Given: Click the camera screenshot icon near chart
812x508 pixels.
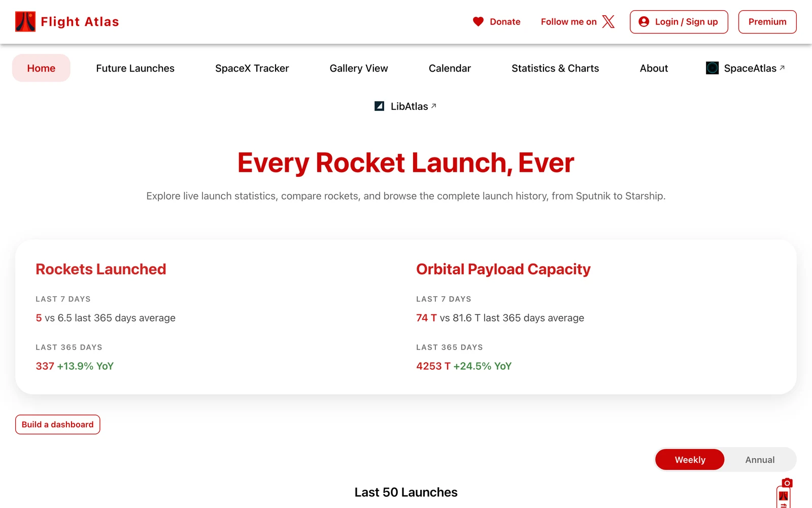Looking at the screenshot, I should coord(787,483).
